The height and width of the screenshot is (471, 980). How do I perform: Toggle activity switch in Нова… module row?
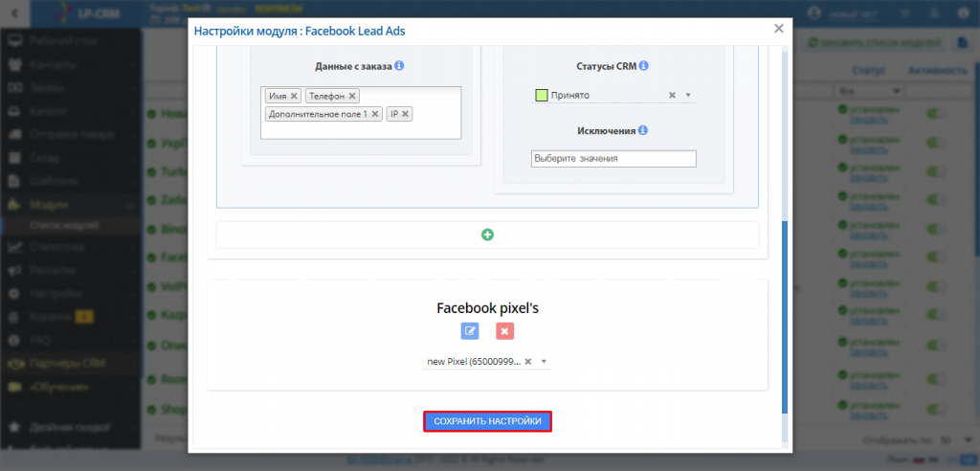936,114
